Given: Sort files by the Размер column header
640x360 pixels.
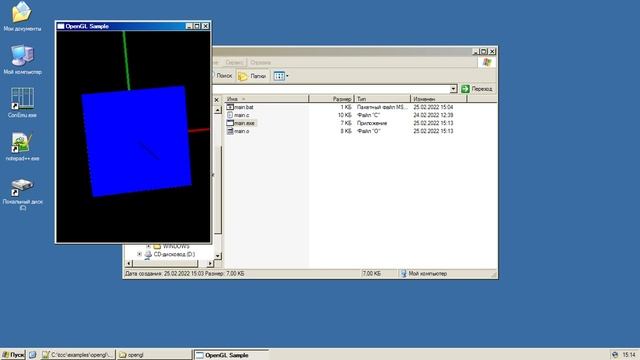Looking at the screenshot, I should click(331, 99).
